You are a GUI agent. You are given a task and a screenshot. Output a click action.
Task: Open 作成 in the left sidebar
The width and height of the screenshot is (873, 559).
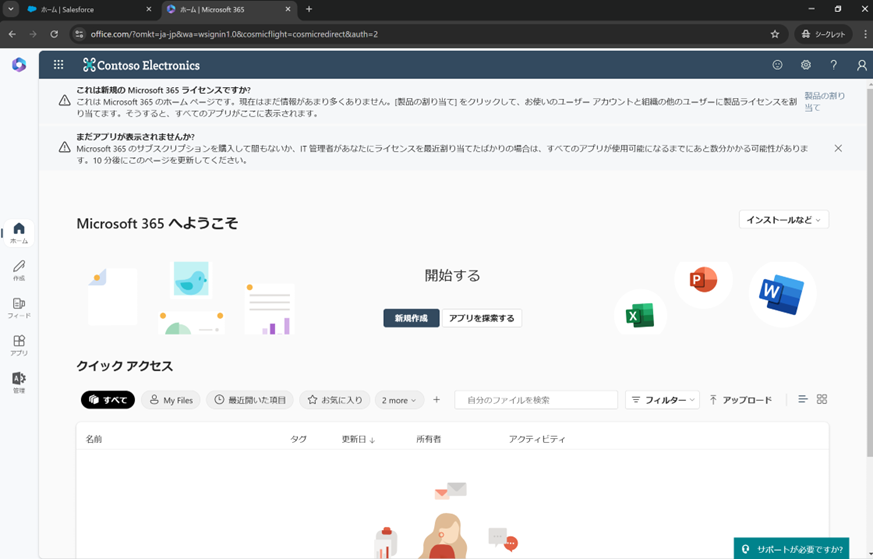19,270
